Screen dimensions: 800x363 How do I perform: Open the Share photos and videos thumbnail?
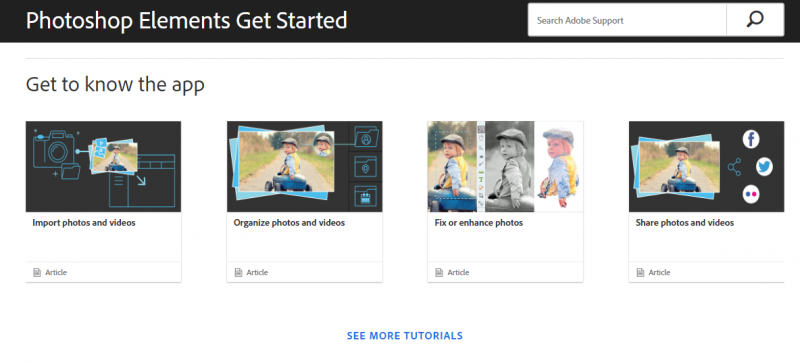click(x=706, y=166)
